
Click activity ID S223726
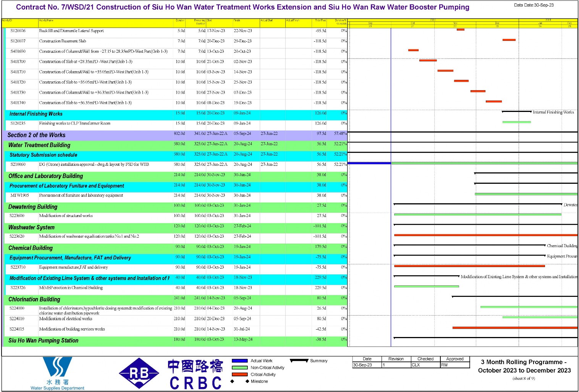point(18,288)
